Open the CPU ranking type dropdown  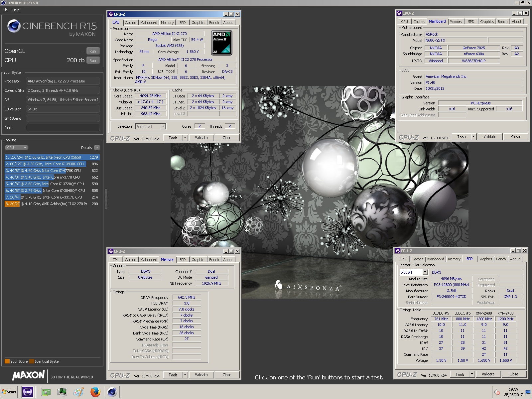(x=16, y=148)
